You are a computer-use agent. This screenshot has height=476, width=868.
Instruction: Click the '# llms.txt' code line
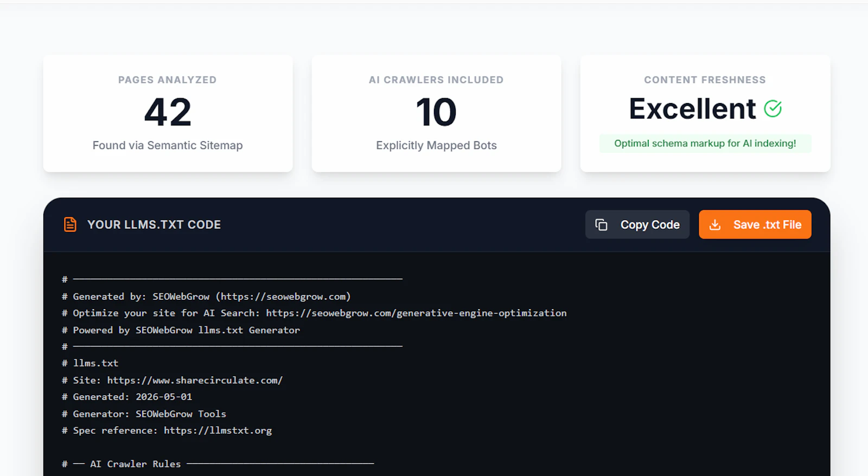[x=90, y=363]
